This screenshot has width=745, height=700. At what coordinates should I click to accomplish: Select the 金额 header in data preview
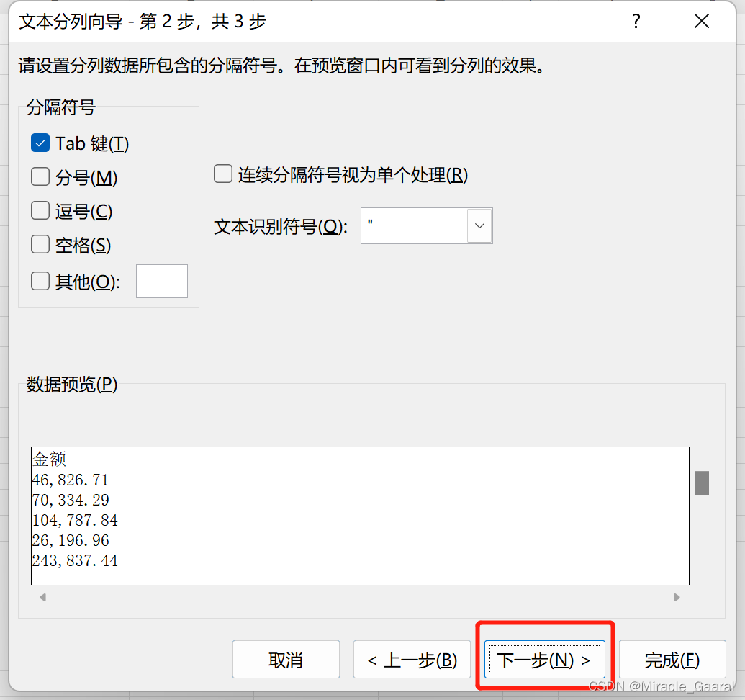[50, 459]
